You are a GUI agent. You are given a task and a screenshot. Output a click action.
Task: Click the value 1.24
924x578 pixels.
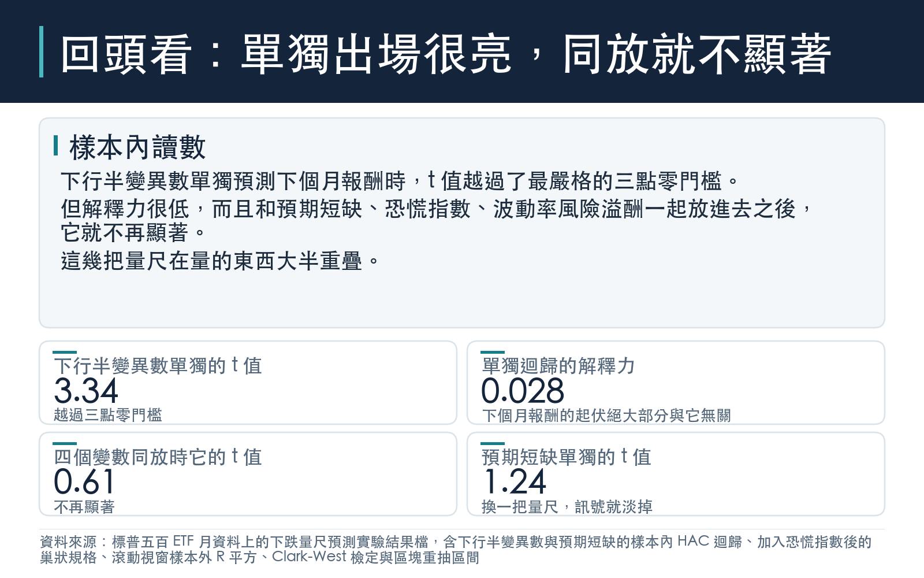pyautogui.click(x=514, y=482)
